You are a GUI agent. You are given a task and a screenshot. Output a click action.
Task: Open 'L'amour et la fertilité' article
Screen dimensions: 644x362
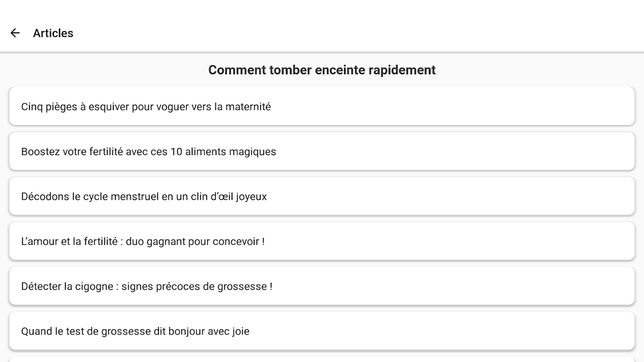click(322, 241)
